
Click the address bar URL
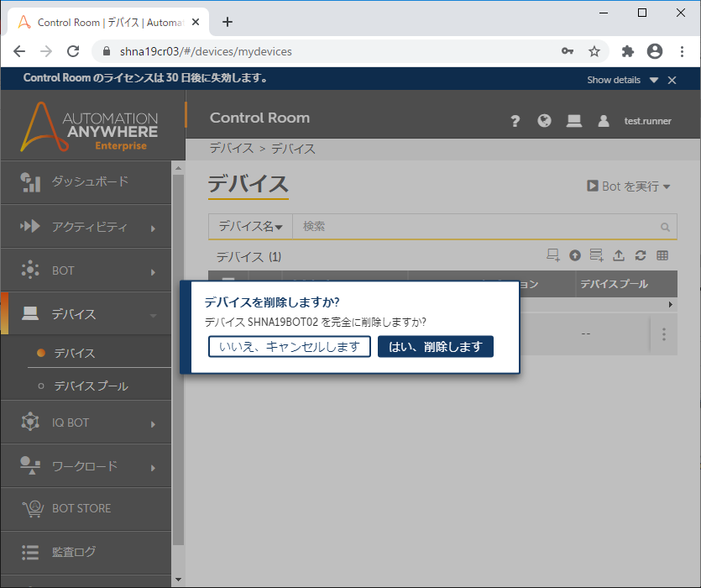[x=206, y=51]
